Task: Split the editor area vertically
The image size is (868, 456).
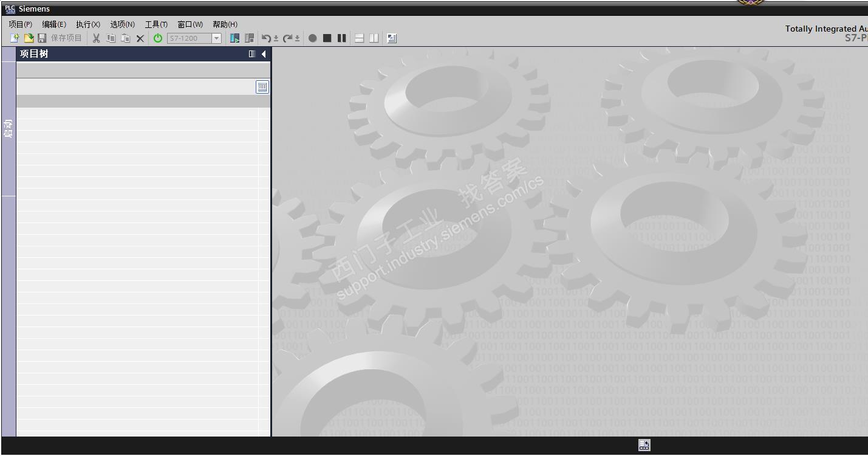Action: [x=374, y=38]
